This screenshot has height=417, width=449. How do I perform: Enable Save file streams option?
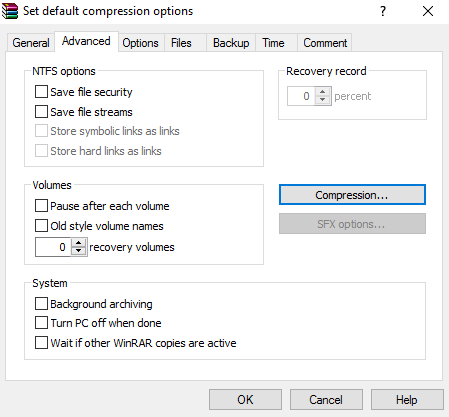(41, 112)
